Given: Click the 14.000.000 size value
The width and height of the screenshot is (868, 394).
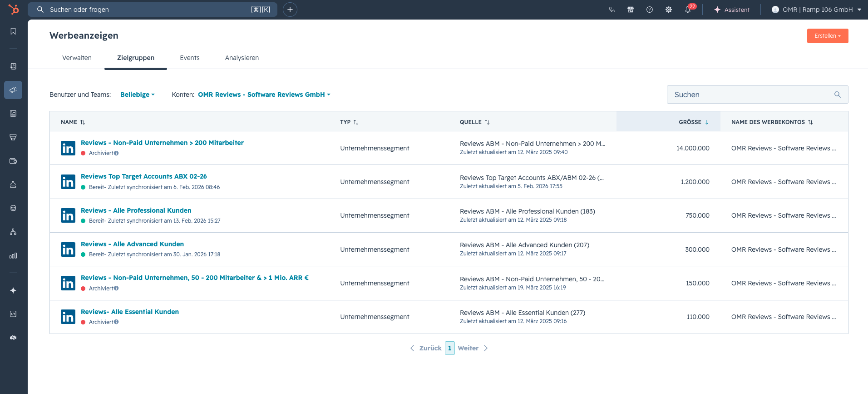Looking at the screenshot, I should (x=693, y=148).
